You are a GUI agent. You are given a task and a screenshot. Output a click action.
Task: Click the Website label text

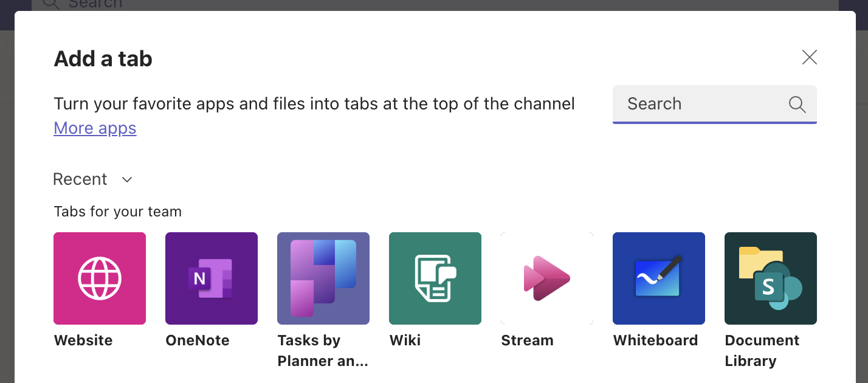tap(83, 340)
